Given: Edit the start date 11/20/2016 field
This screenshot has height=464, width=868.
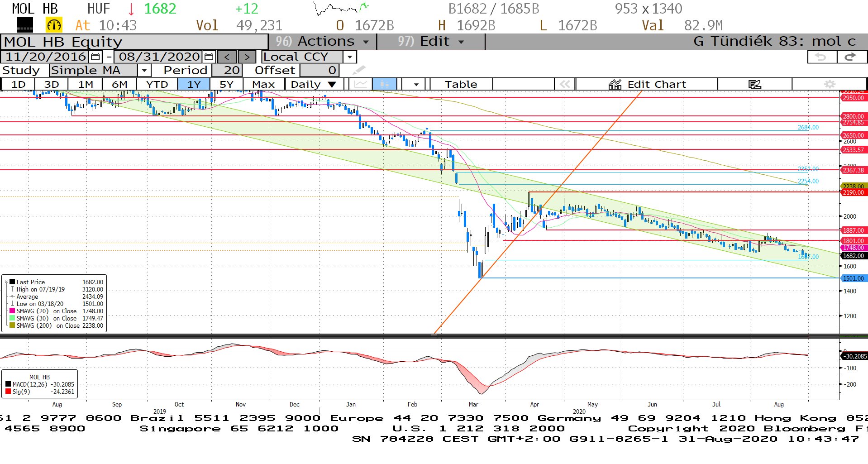Looking at the screenshot, I should (45, 57).
